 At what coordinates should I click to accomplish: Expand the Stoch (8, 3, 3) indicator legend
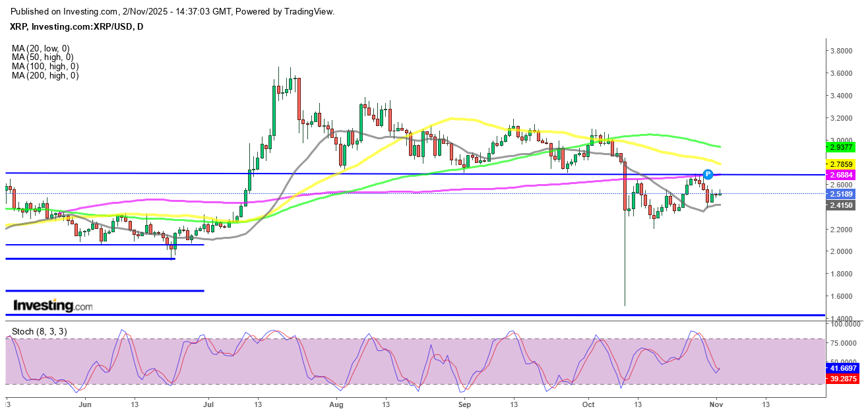pyautogui.click(x=40, y=331)
